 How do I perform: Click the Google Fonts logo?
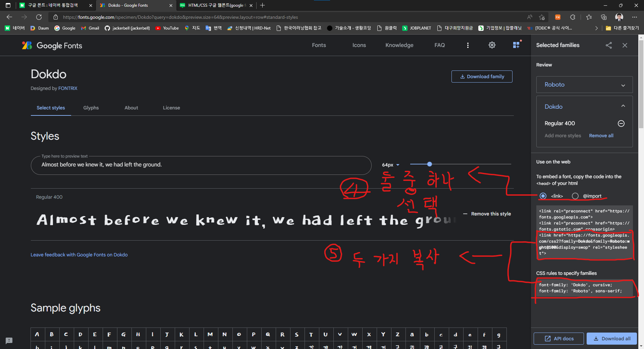click(x=52, y=45)
